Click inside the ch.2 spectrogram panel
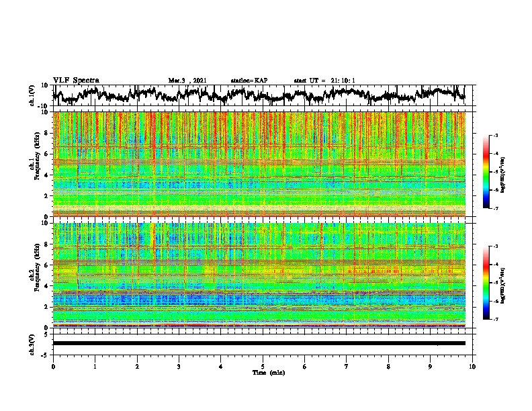Image resolution: width=532 pixels, height=411 pixels. [259, 275]
